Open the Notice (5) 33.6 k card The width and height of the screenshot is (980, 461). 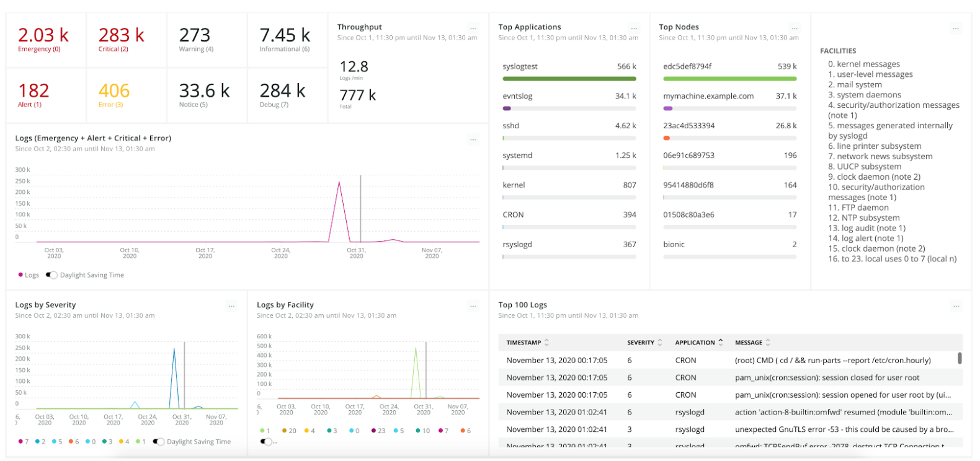point(207,95)
